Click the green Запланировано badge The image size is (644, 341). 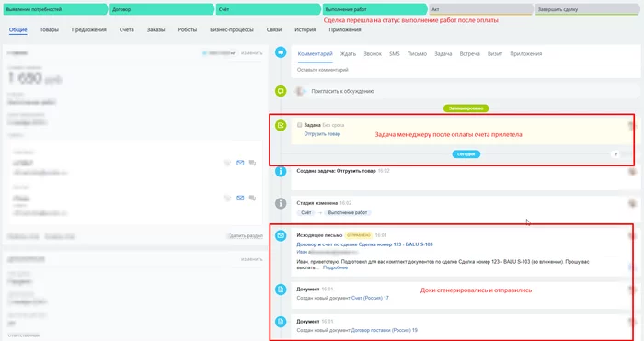pyautogui.click(x=466, y=108)
